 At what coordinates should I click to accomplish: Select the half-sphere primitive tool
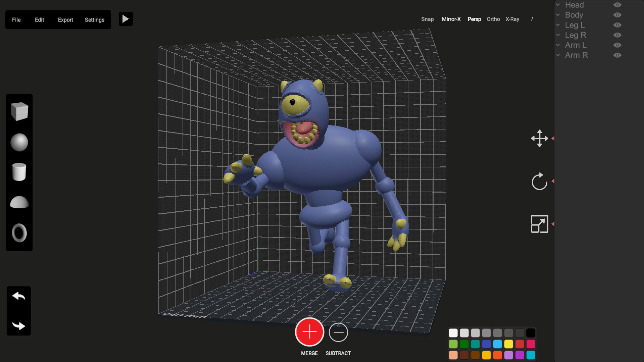point(19,202)
